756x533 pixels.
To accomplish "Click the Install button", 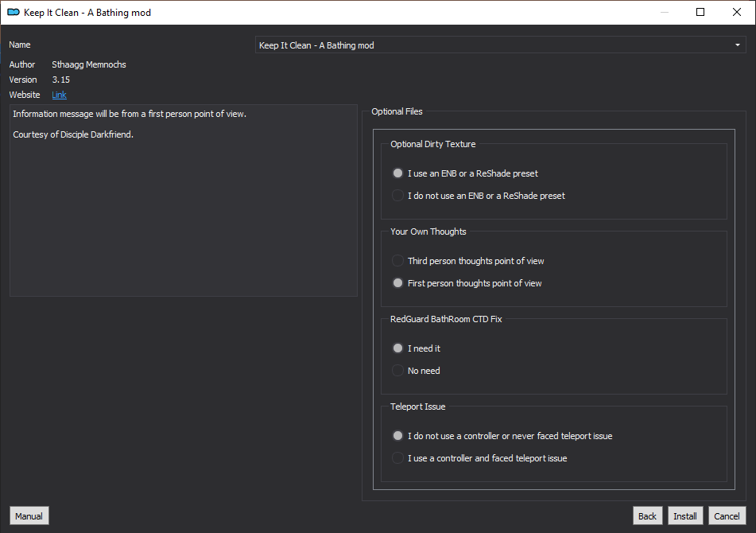I will click(x=685, y=516).
